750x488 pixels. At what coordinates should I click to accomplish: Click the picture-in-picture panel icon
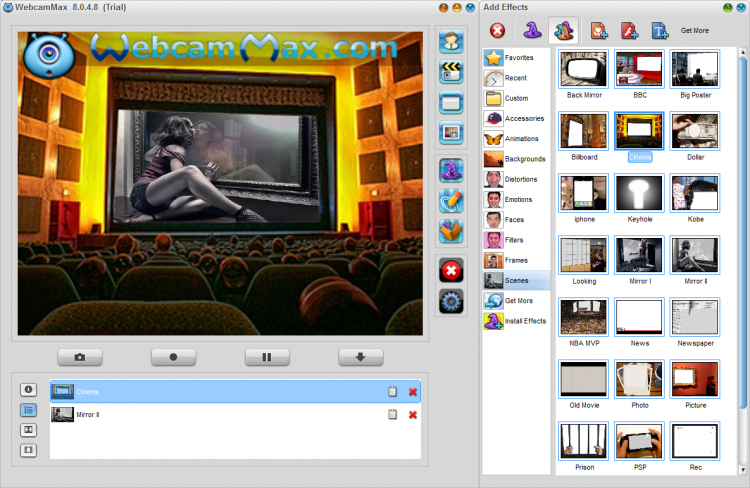[x=28, y=430]
